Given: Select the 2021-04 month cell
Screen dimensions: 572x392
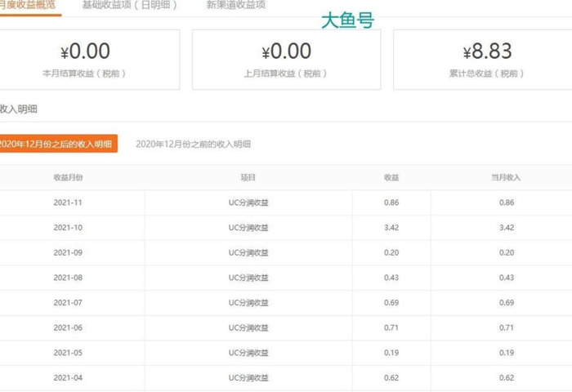Looking at the screenshot, I should [x=68, y=378].
